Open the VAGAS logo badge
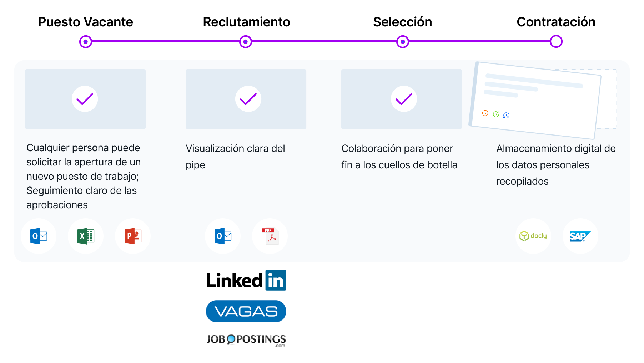Image resolution: width=644 pixels, height=363 pixels. 246,311
